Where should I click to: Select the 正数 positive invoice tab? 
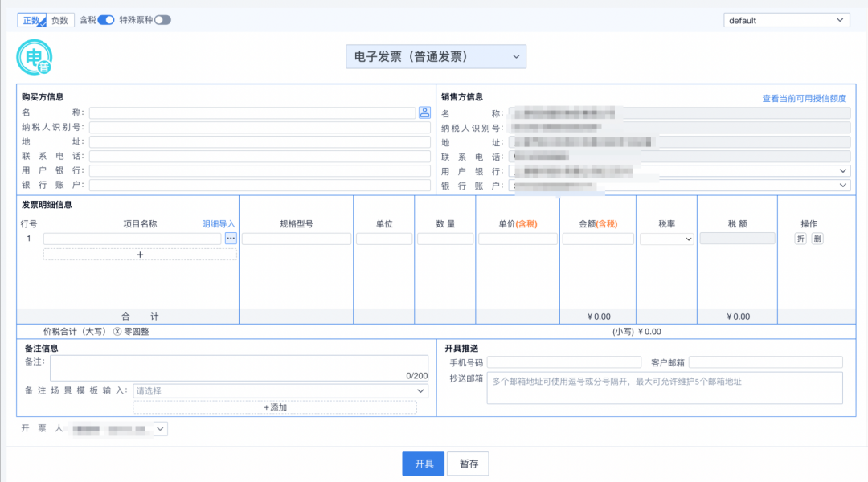tap(31, 20)
